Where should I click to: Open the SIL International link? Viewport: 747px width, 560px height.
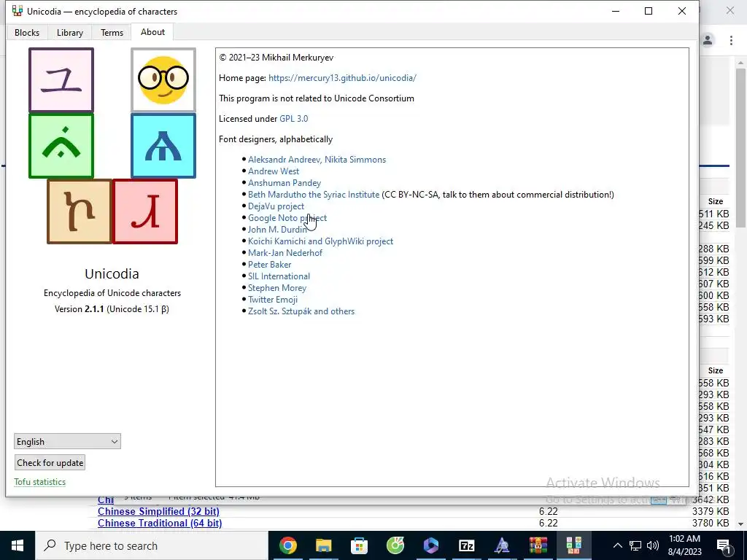279,276
